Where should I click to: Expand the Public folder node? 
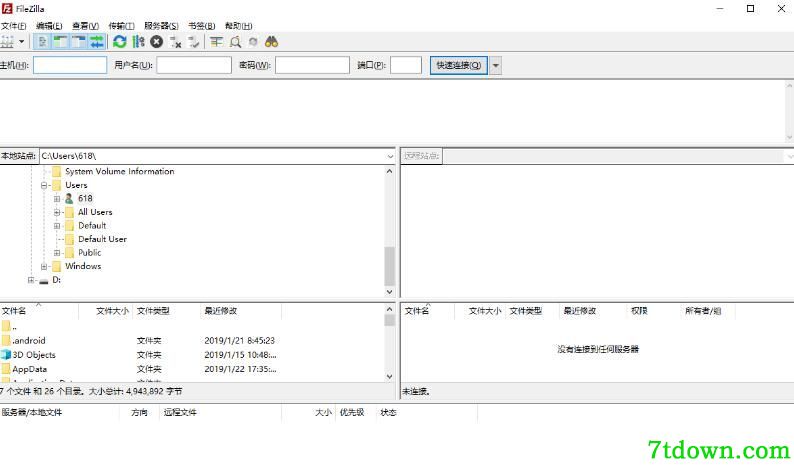point(57,253)
